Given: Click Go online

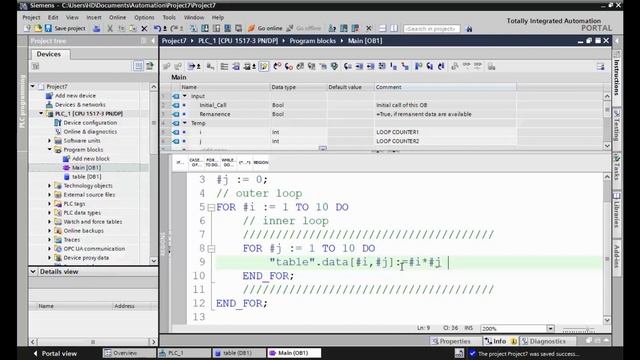Looking at the screenshot, I should pos(265,28).
